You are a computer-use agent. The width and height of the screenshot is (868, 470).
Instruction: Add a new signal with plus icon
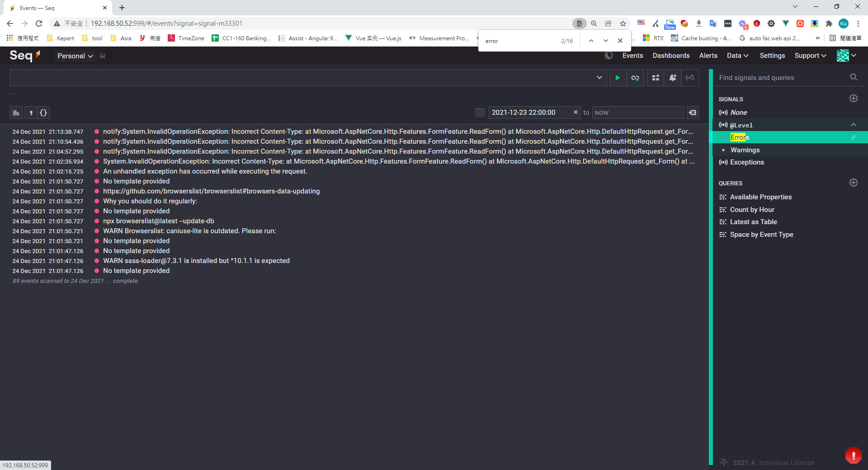853,99
